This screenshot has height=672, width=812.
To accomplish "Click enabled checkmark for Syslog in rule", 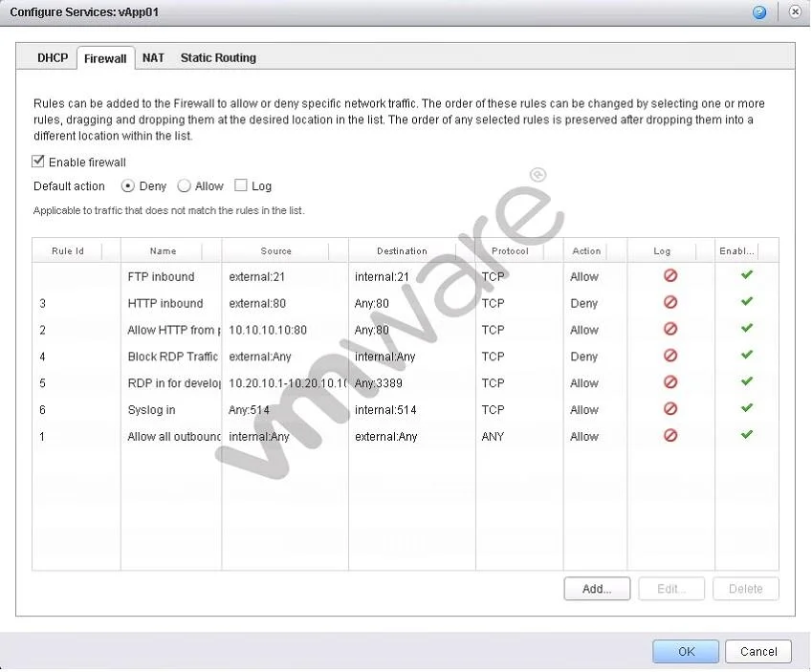I will (x=746, y=407).
